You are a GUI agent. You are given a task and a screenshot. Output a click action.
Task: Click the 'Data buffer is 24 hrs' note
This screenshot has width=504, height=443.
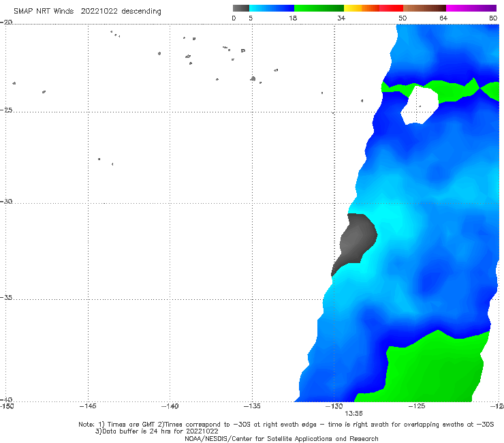tap(157, 431)
